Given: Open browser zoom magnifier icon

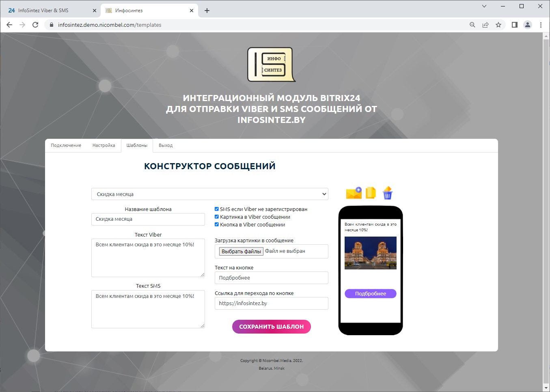Looking at the screenshot, I should click(472, 25).
